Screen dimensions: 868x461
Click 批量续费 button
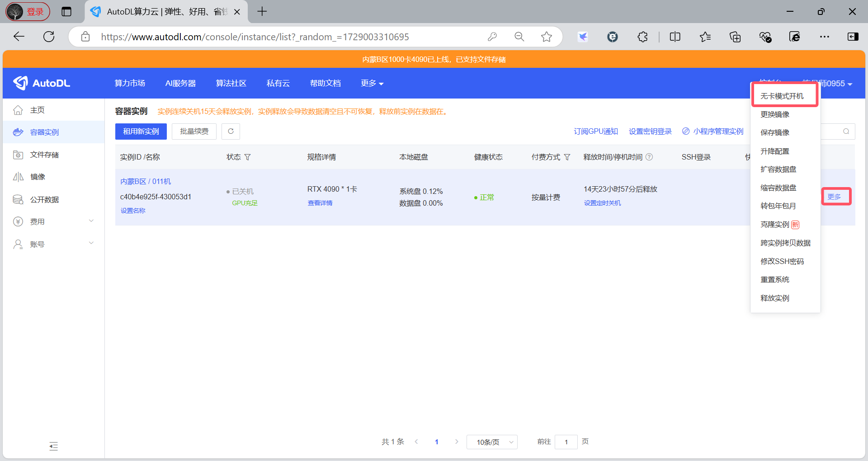pos(194,132)
